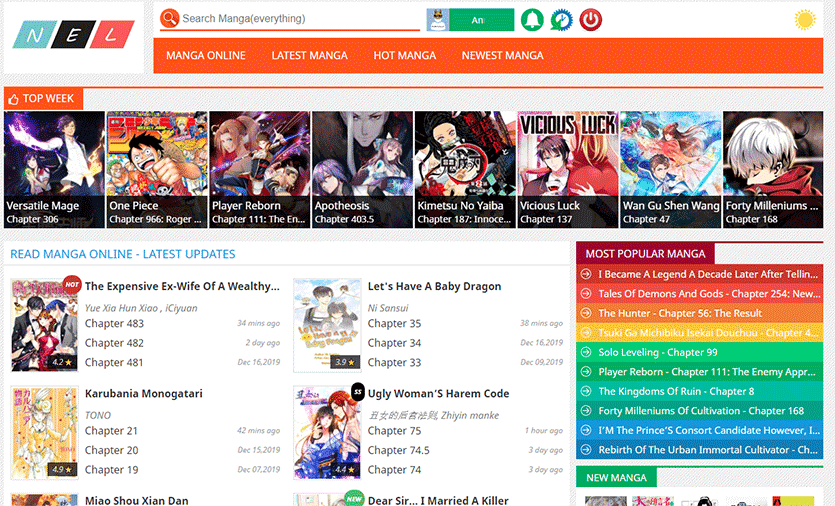The width and height of the screenshot is (835, 506).
Task: Open One Piece top week thumbnail
Action: [157, 169]
